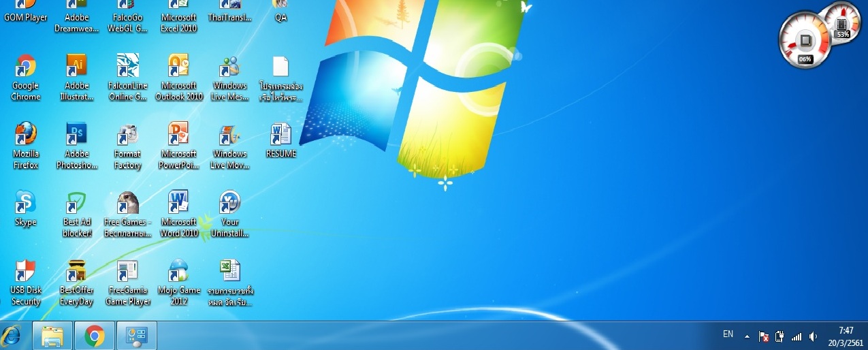Launch Adobe Illustrator from the desktop

[x=76, y=66]
